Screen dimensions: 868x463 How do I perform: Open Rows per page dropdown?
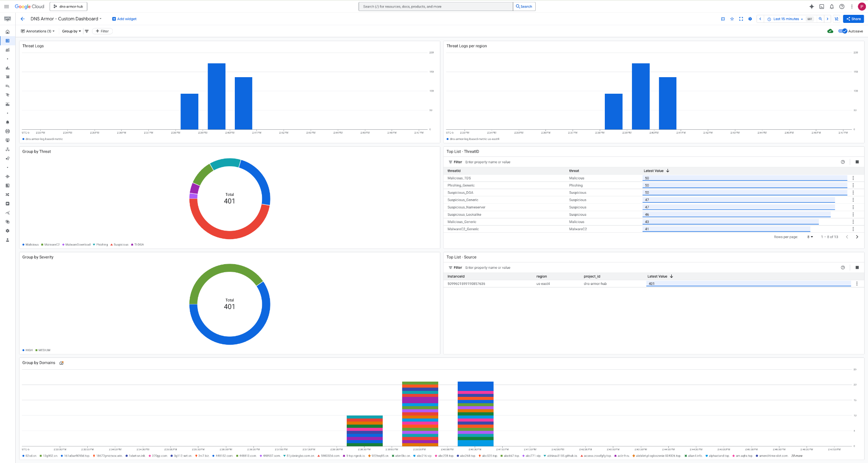[810, 237]
